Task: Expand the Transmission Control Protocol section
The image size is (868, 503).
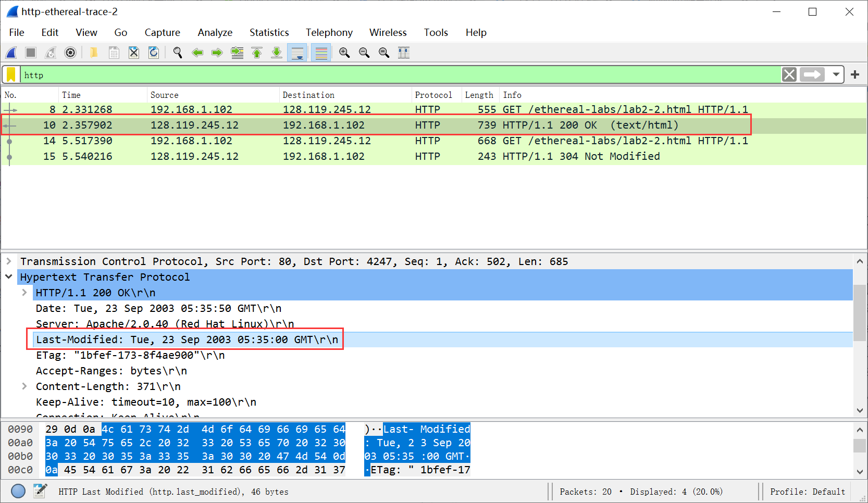Action: tap(9, 261)
